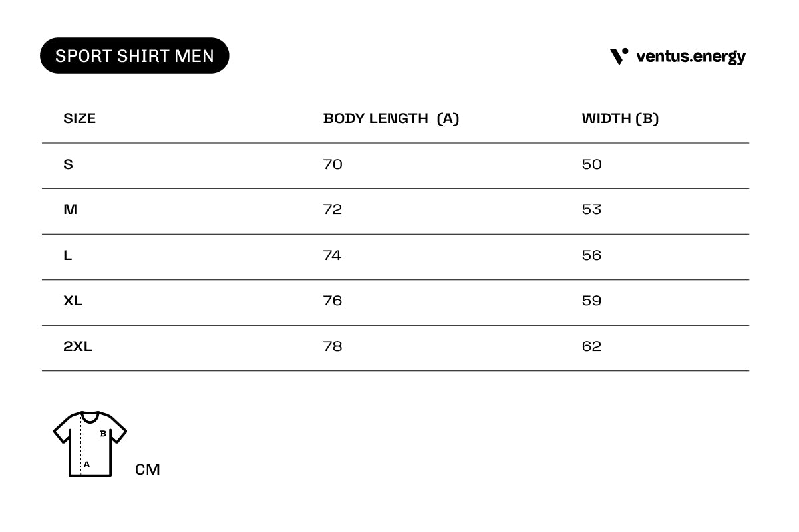Click width value 59

click(591, 301)
